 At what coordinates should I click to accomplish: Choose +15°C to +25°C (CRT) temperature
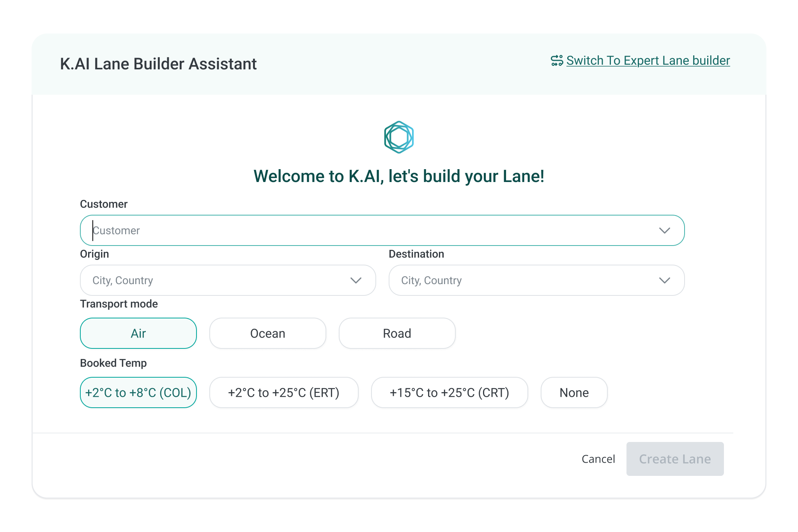[x=449, y=392]
